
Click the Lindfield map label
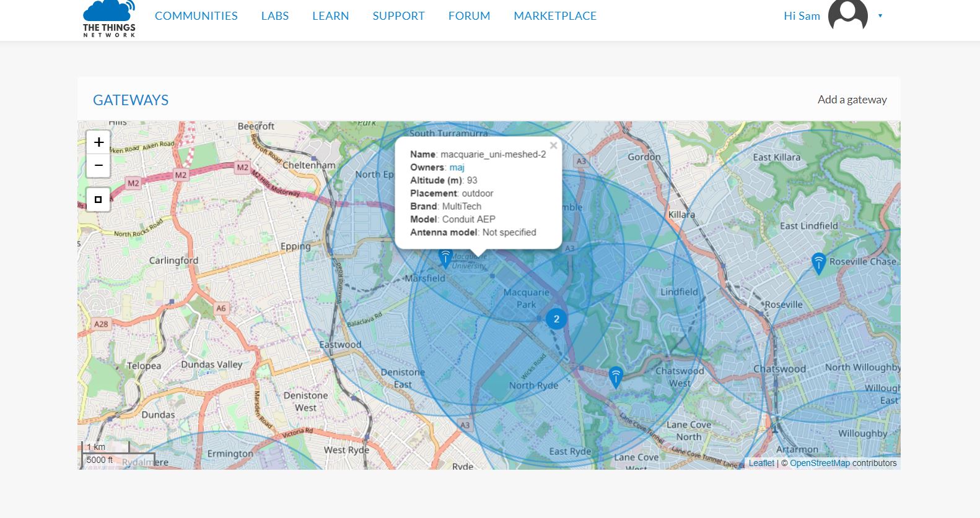(x=679, y=292)
